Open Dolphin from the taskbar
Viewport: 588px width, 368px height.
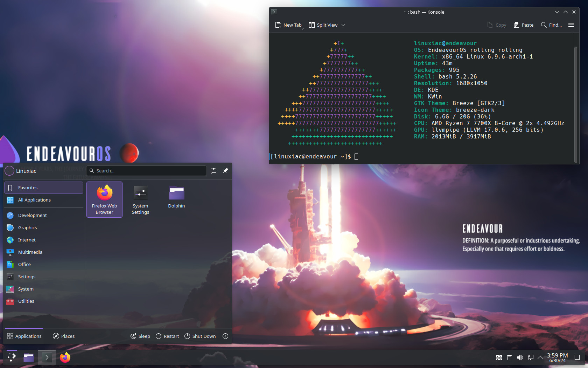click(x=29, y=357)
